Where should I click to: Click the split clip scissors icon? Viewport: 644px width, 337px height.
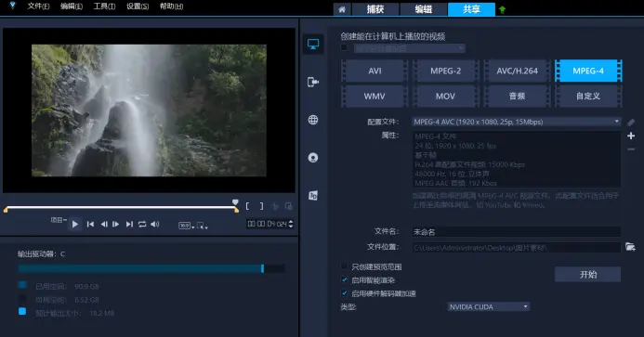(275, 206)
